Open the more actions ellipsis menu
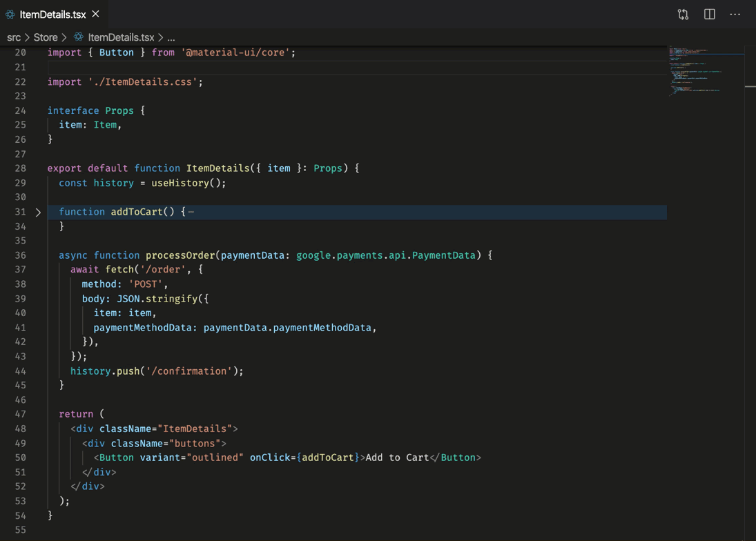Image resolution: width=756 pixels, height=541 pixels. pos(735,14)
